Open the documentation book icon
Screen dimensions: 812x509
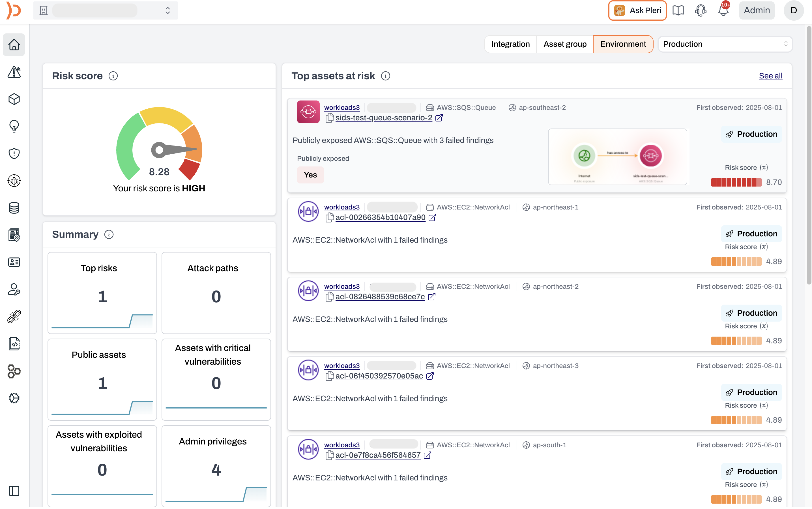tap(678, 10)
